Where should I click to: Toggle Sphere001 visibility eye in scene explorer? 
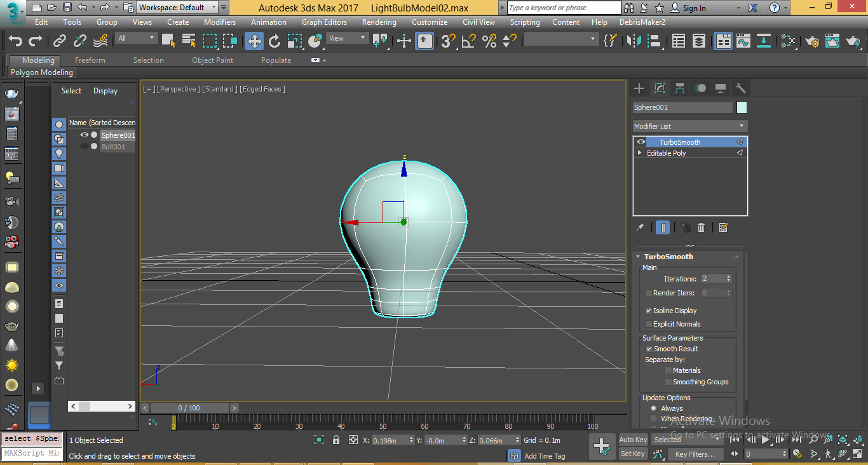click(84, 135)
